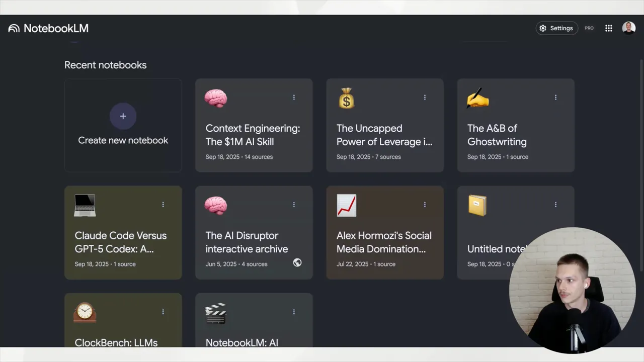
Task: Click 'Sep 18, 2025 • 7 sources' text
Action: point(369,157)
